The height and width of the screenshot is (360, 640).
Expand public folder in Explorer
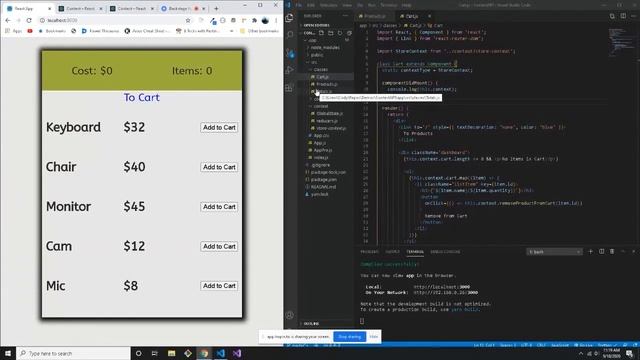click(317, 55)
